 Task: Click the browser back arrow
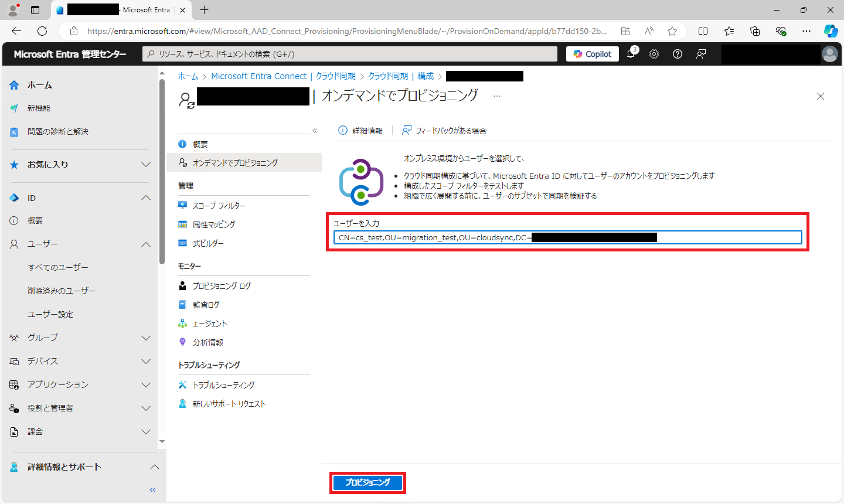click(16, 31)
